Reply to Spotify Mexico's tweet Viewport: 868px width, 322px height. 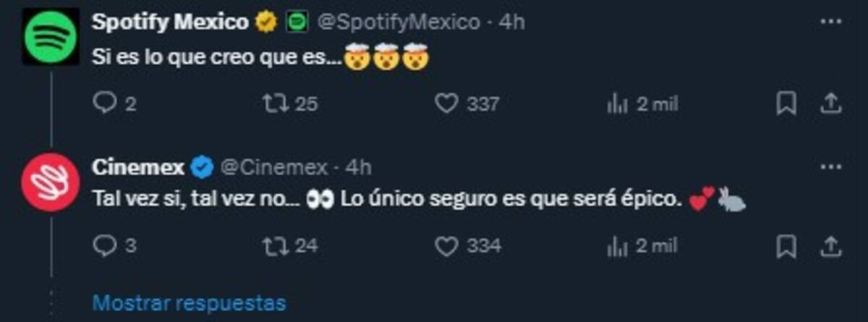105,104
